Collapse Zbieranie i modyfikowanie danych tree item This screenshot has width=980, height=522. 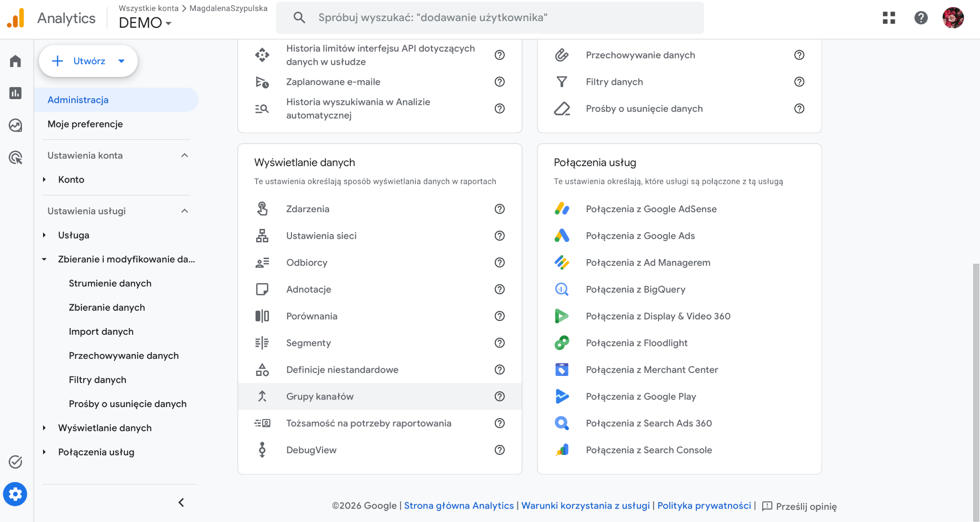44,259
